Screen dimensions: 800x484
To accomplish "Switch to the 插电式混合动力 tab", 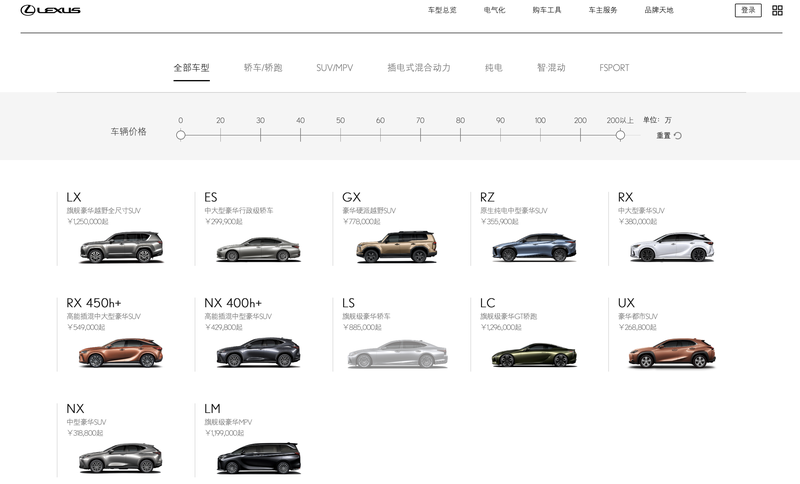I will click(418, 68).
